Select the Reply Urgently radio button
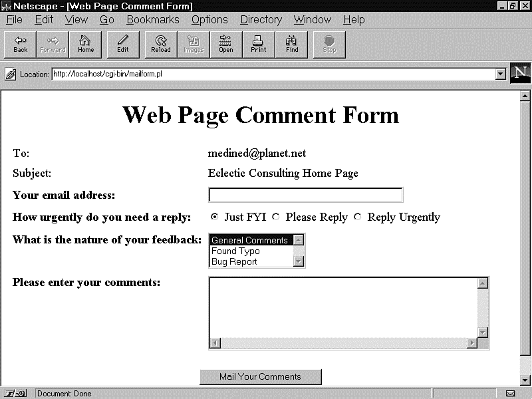The width and height of the screenshot is (532, 399). click(x=358, y=217)
